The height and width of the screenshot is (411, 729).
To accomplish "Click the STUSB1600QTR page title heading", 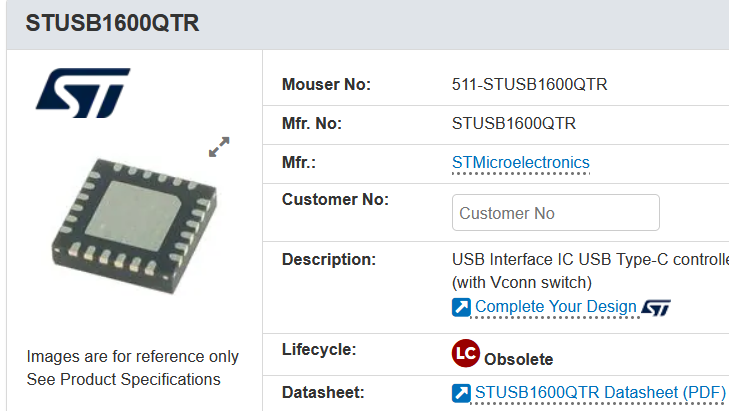I will coord(112,23).
